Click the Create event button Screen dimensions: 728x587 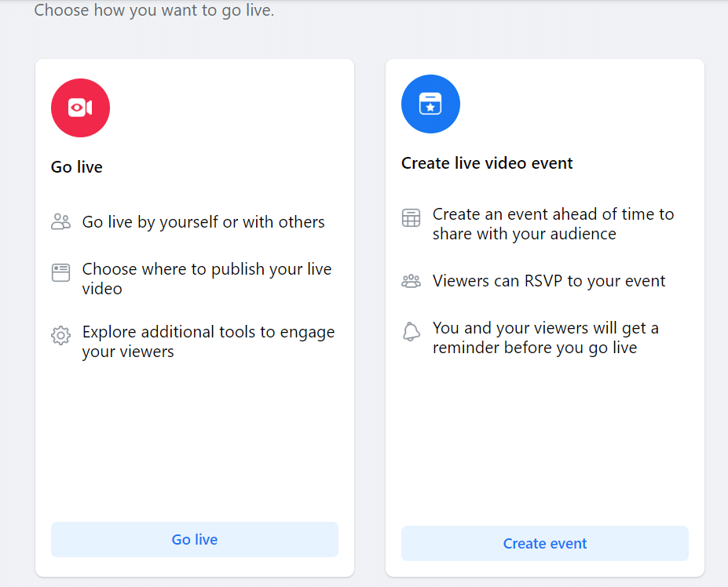[x=544, y=543]
